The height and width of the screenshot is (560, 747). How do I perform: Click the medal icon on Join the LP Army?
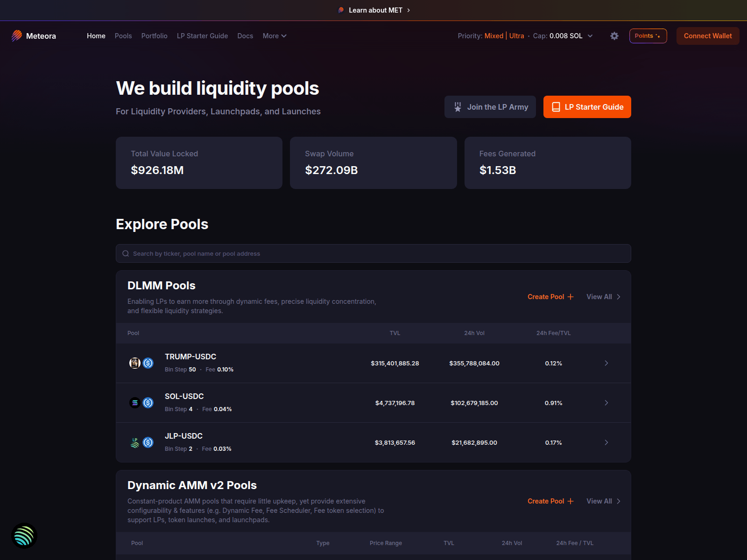pos(458,107)
